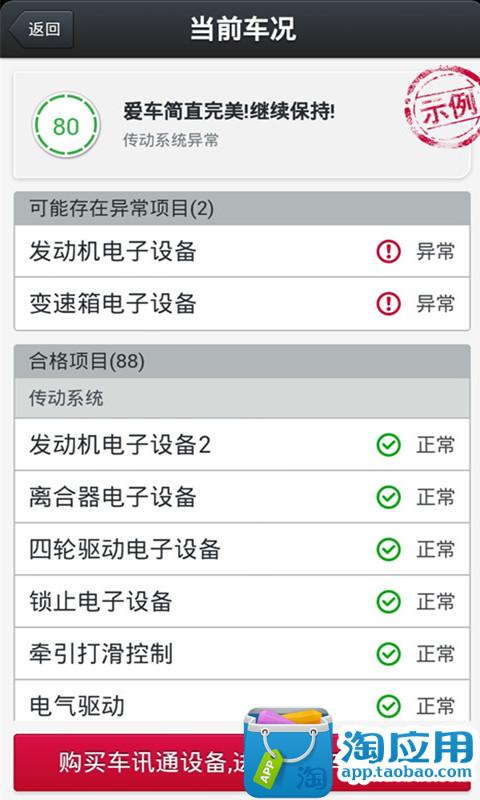Collapse the 传动系统 subsection header
Screen dimensions: 480x800
coord(242,398)
